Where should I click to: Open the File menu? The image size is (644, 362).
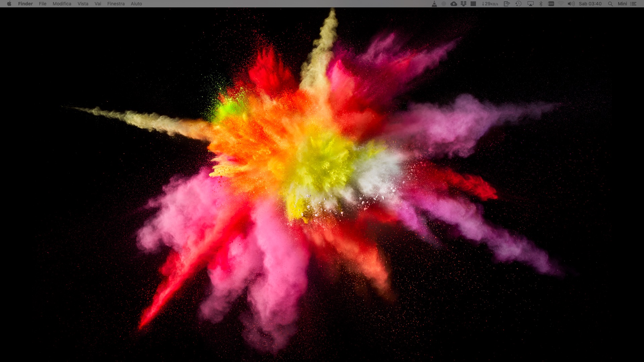pos(43,4)
